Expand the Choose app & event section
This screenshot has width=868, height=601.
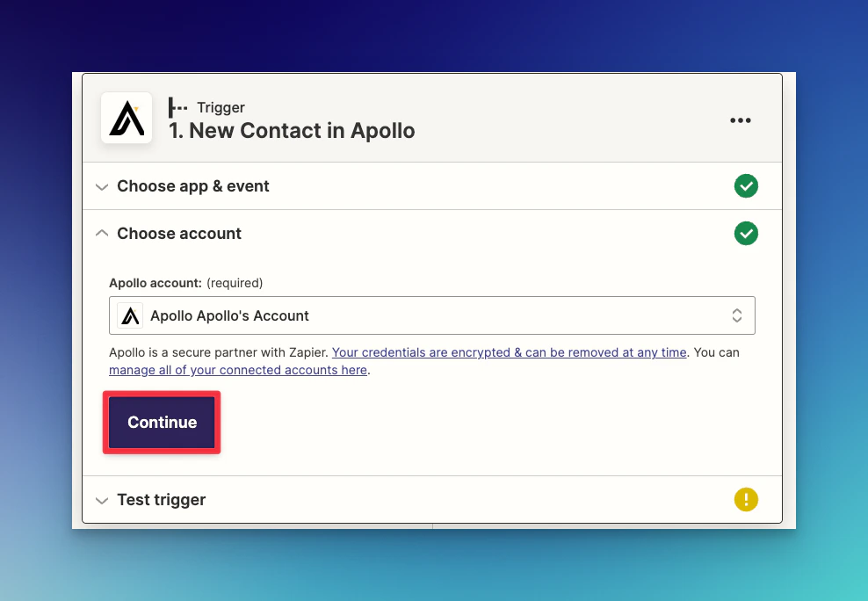(x=101, y=186)
